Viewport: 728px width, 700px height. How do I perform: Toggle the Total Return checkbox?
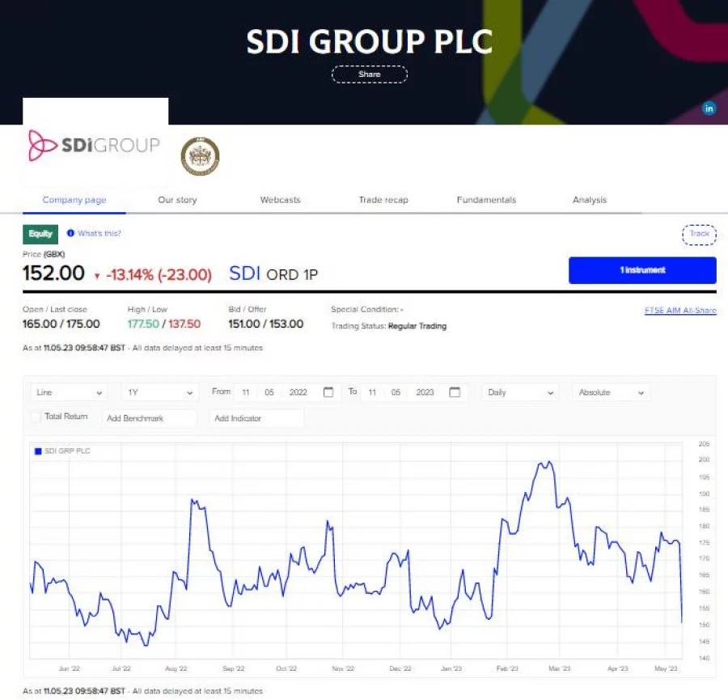click(x=36, y=417)
